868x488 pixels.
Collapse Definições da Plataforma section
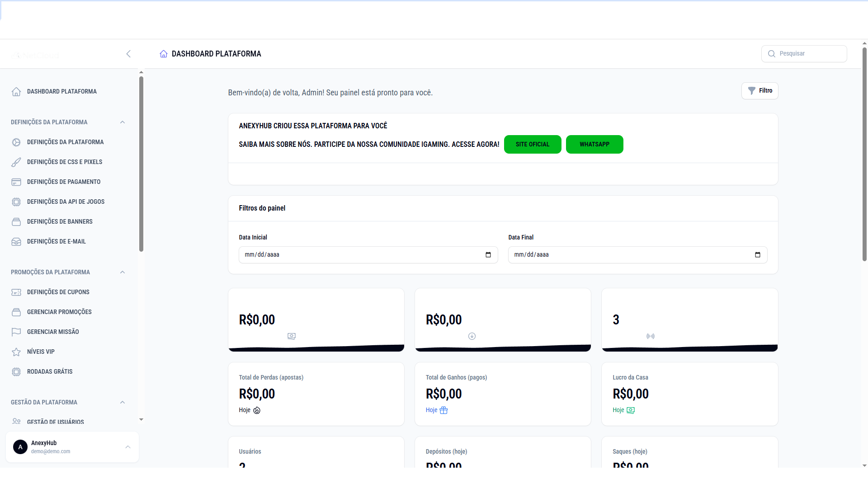point(123,122)
